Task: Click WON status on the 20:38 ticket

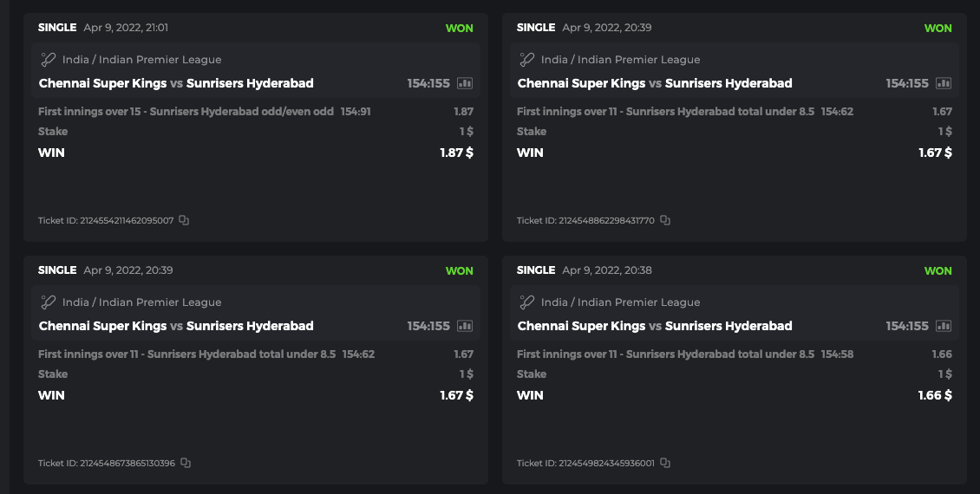Action: pos(938,270)
